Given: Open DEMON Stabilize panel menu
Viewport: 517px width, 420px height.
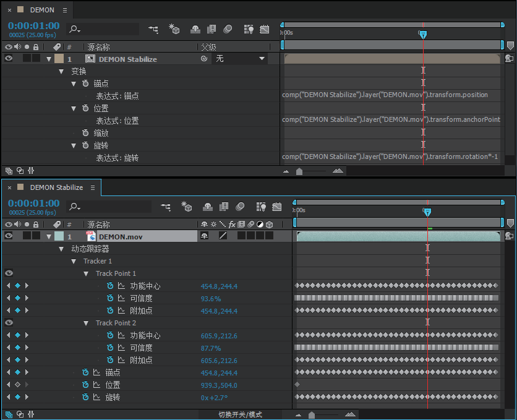Looking at the screenshot, I should pyautogui.click(x=93, y=187).
